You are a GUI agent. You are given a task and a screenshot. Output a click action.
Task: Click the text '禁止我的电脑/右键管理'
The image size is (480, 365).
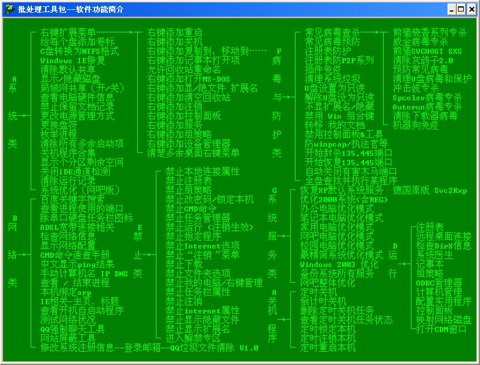tap(214, 283)
